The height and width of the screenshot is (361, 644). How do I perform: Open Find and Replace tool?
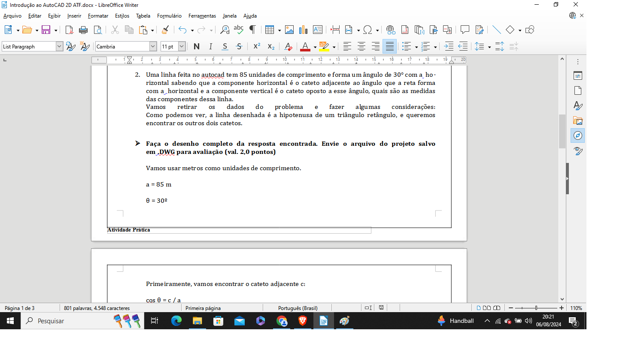[x=225, y=30]
